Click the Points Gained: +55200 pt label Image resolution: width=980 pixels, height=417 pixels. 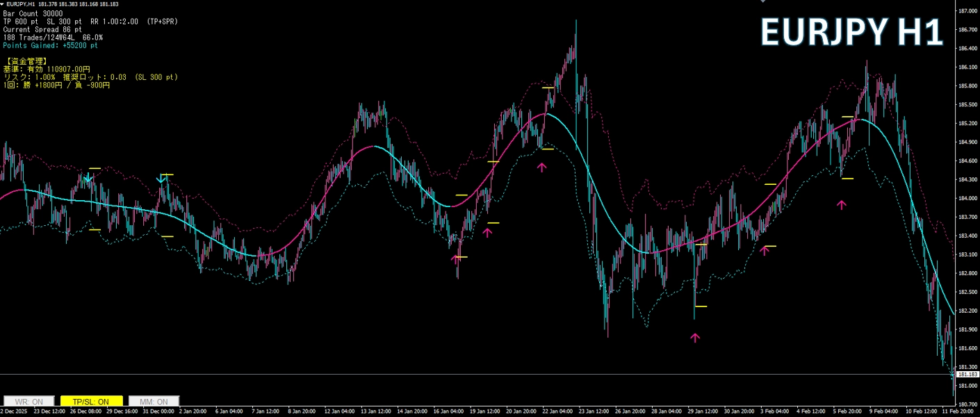point(50,46)
